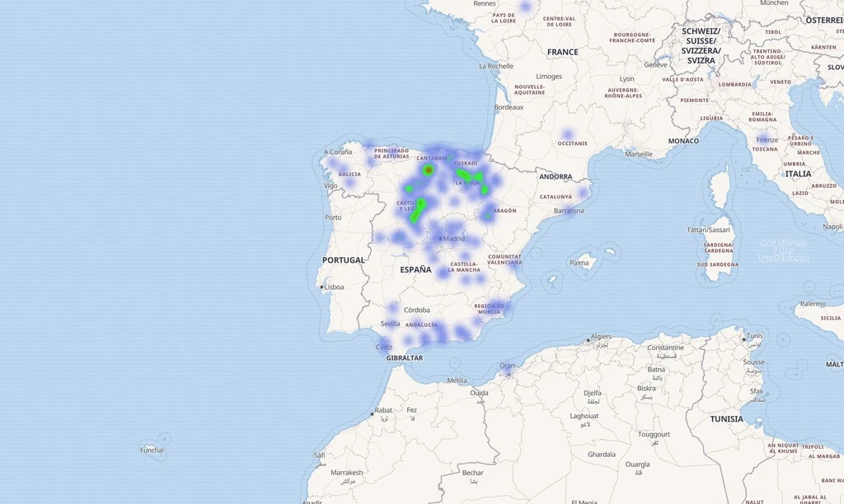Viewport: 844px width, 504px height.
Task: Click the Fez city label
Action: pyautogui.click(x=412, y=410)
